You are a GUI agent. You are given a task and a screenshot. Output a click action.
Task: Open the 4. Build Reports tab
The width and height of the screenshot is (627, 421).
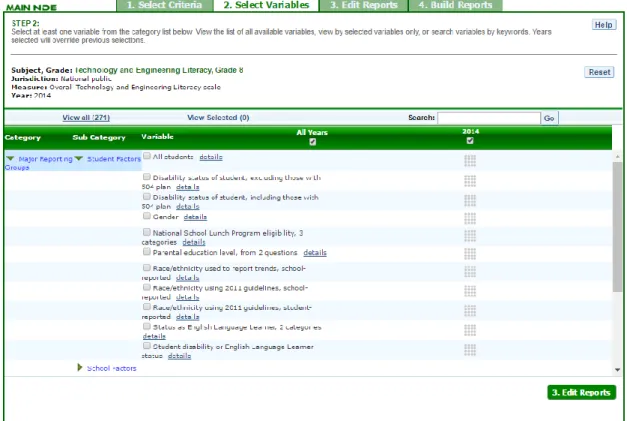tap(455, 5)
